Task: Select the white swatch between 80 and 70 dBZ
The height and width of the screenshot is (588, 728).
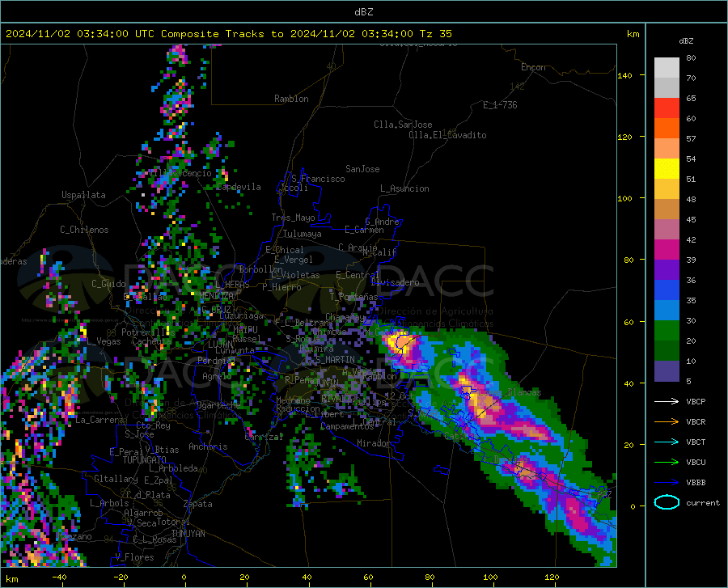Action: pyautogui.click(x=667, y=68)
